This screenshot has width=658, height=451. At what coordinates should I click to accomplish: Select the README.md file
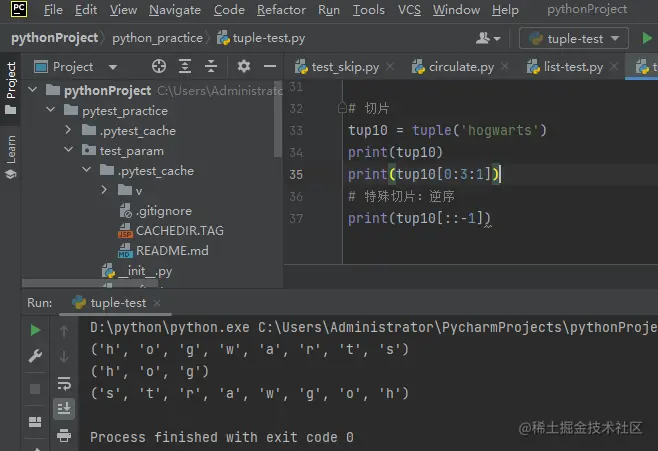pos(172,251)
